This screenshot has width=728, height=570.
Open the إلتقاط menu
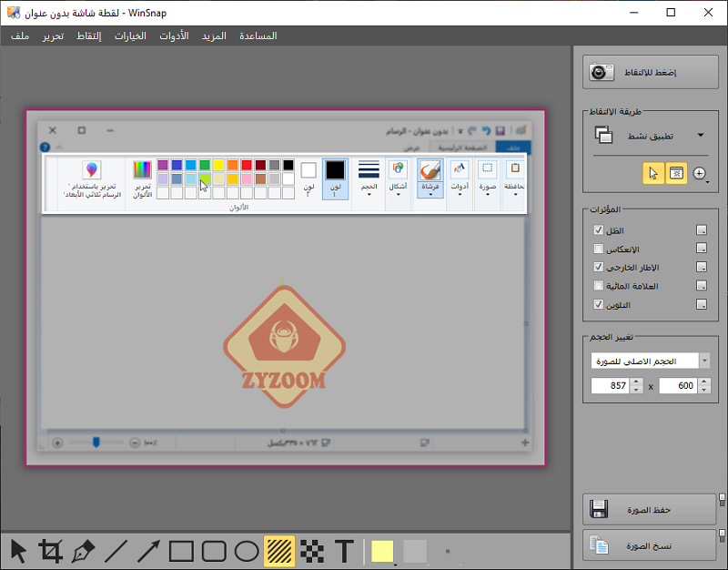click(x=88, y=36)
